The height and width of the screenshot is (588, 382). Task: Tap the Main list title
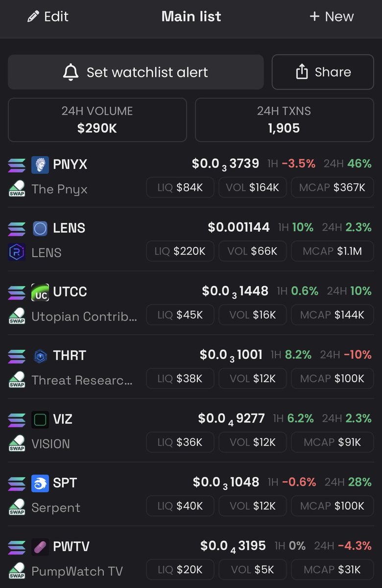point(191,17)
